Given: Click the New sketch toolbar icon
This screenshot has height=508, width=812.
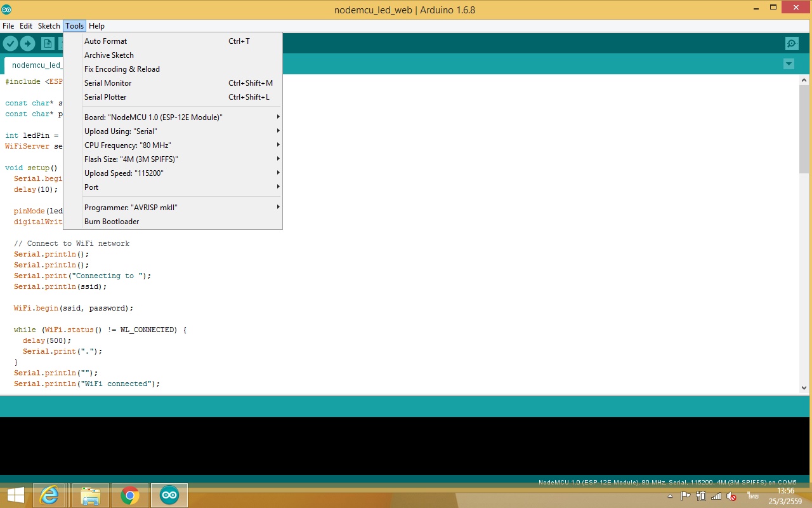Looking at the screenshot, I should point(48,43).
